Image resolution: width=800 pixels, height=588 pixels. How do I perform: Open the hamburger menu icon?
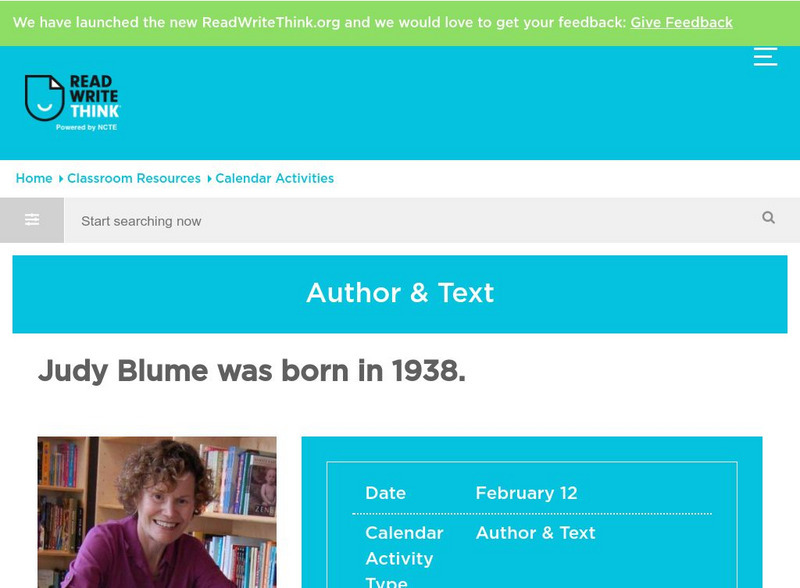(x=765, y=56)
